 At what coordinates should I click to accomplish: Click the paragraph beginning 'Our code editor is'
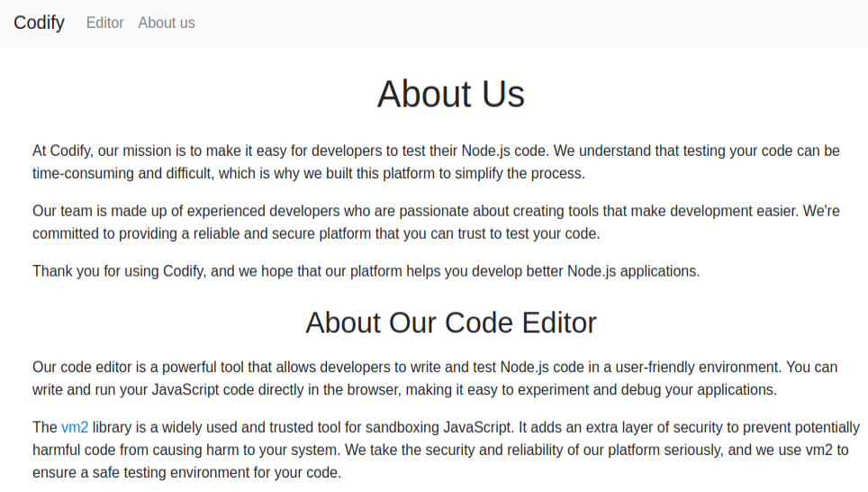pyautogui.click(x=436, y=378)
